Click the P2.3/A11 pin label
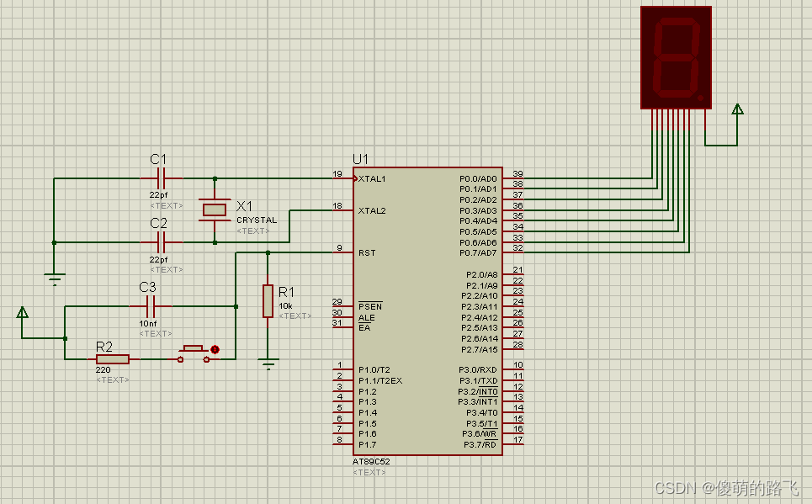The width and height of the screenshot is (812, 504). (x=480, y=306)
